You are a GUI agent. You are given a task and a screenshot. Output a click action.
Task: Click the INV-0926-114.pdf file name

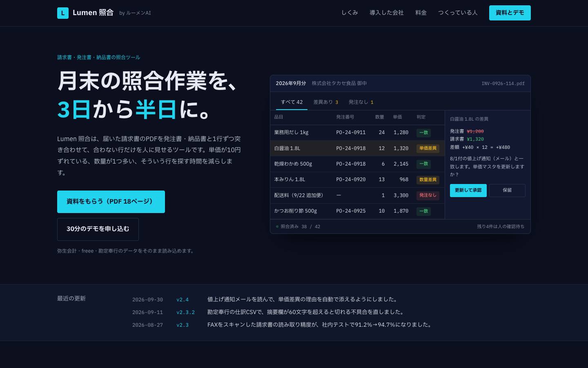(x=503, y=83)
